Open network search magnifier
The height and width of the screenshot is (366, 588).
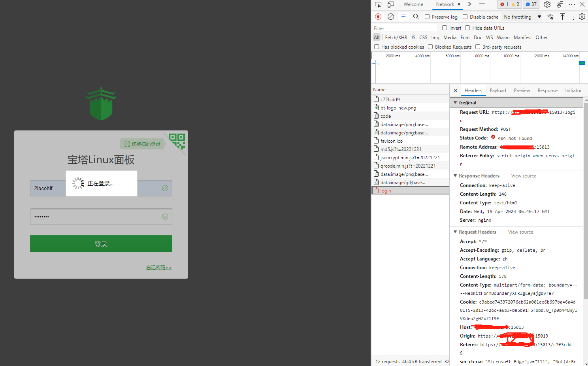[416, 17]
